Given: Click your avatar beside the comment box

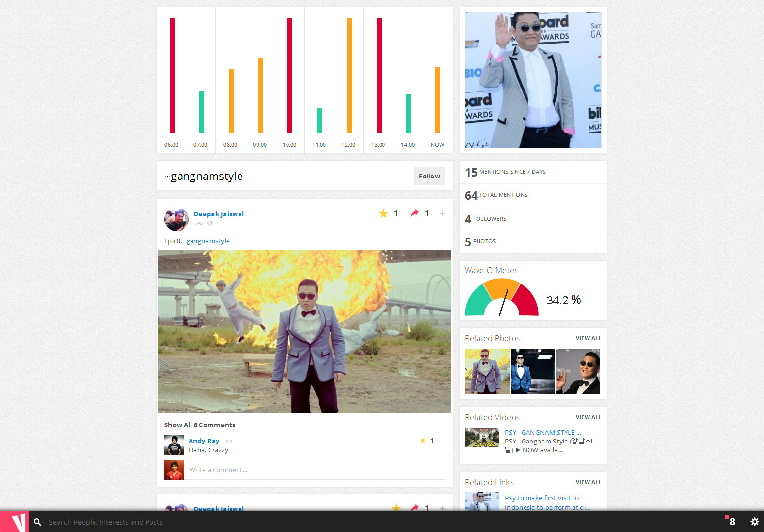Looking at the screenshot, I should tap(174, 470).
